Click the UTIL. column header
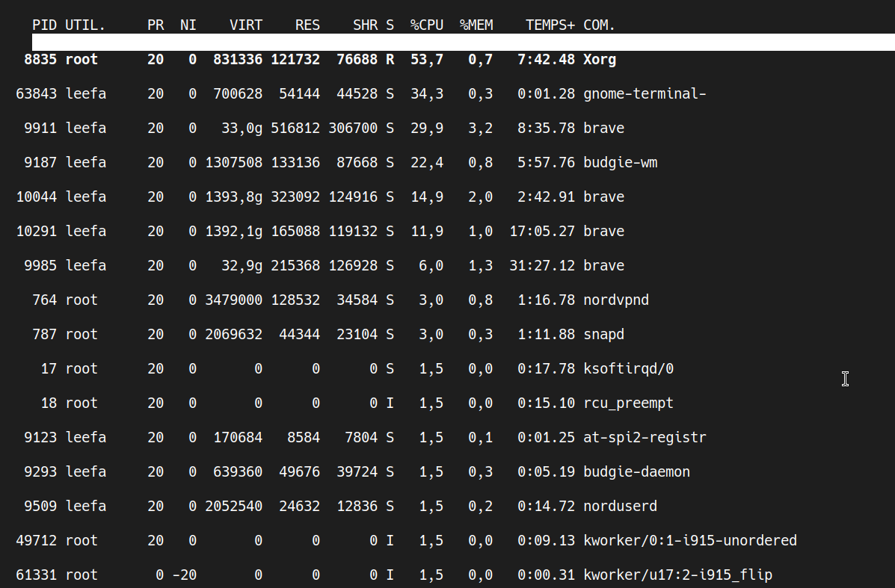Image resolution: width=895 pixels, height=588 pixels. tap(85, 25)
